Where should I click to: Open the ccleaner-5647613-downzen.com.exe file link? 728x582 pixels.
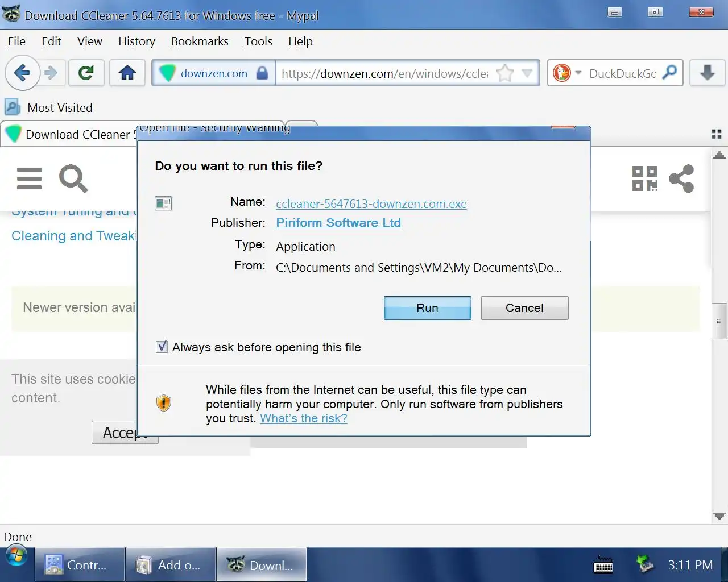pyautogui.click(x=371, y=204)
